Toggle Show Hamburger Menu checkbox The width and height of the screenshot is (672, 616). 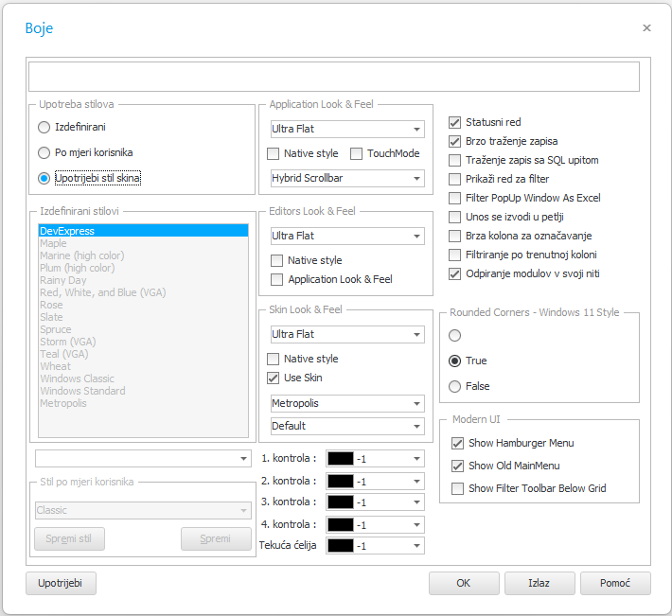coord(458,443)
